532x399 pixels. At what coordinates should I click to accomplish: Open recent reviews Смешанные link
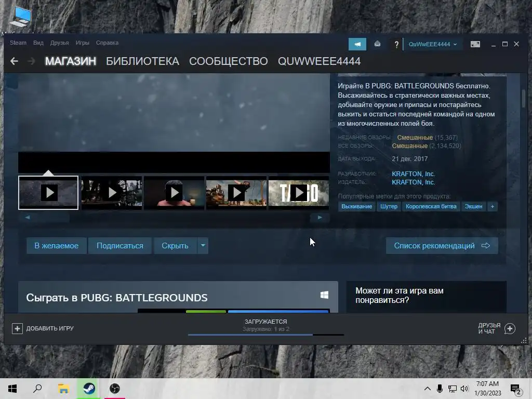[415, 137]
